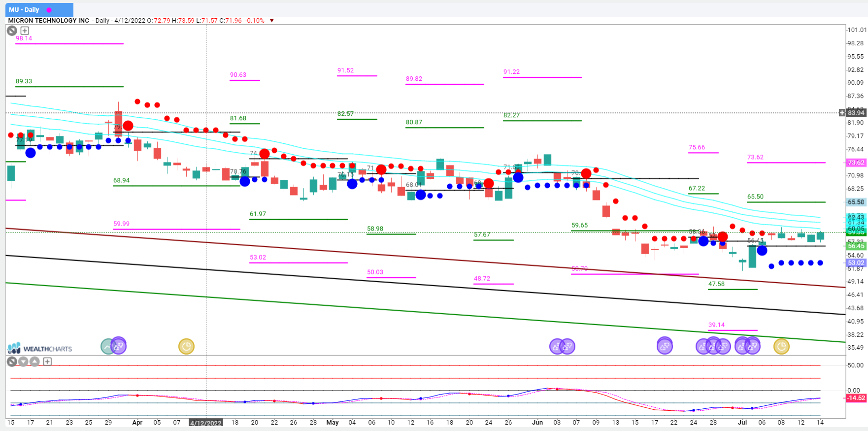Image resolution: width=868 pixels, height=431 pixels.
Task: Click the 82.27 green level label
Action: coord(511,115)
